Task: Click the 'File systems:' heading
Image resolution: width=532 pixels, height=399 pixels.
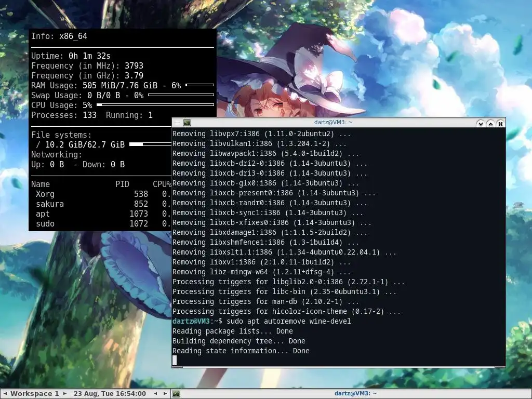Action: [61, 135]
